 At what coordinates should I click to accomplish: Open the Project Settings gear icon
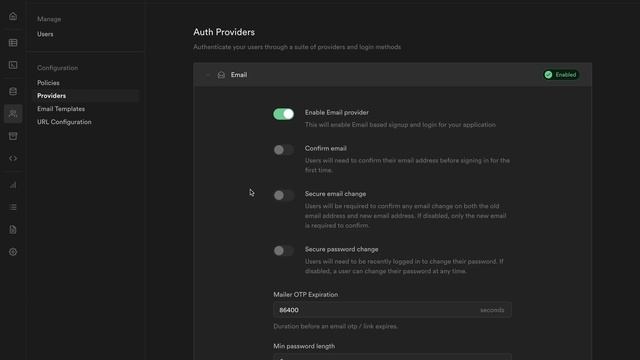point(13,252)
